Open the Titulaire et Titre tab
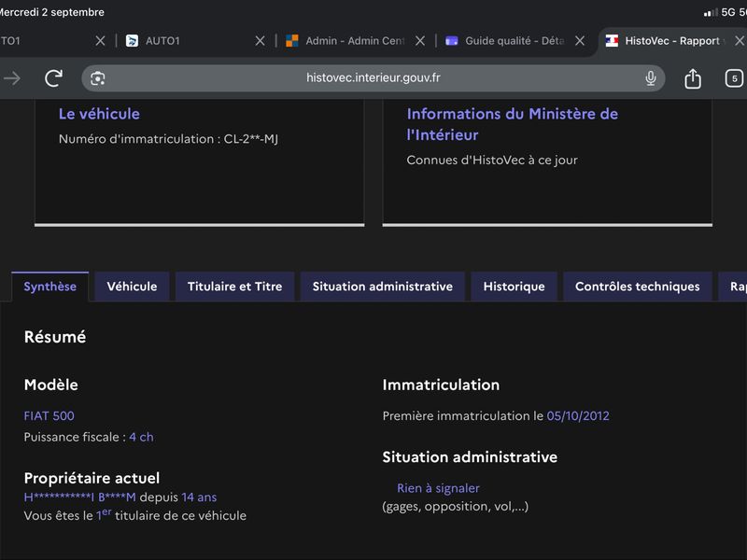Viewport: 747px width, 560px height. coord(235,287)
